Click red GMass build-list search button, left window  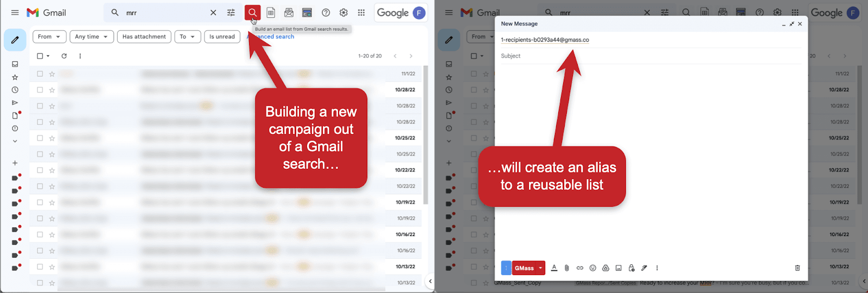(x=252, y=12)
